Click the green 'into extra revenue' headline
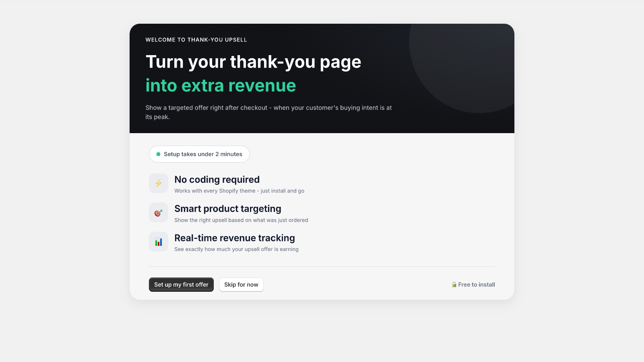Screen dimensions: 644x362 click(x=221, y=85)
